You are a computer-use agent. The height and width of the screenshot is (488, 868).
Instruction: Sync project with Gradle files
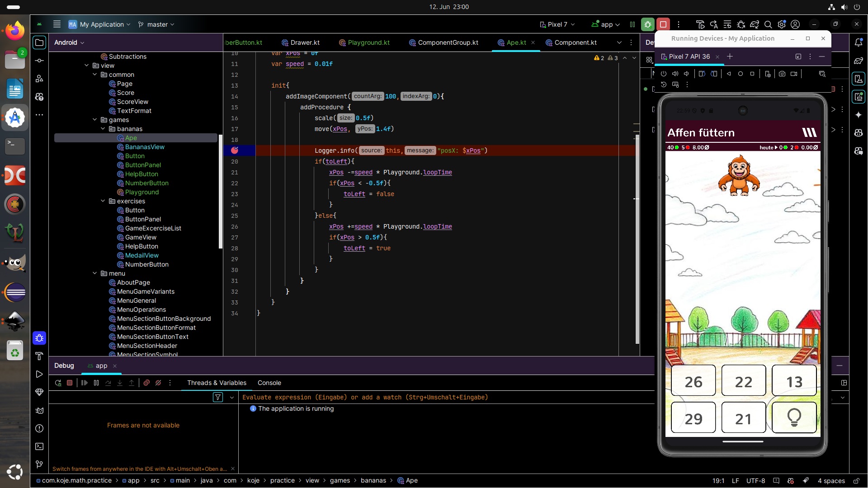[x=755, y=24]
